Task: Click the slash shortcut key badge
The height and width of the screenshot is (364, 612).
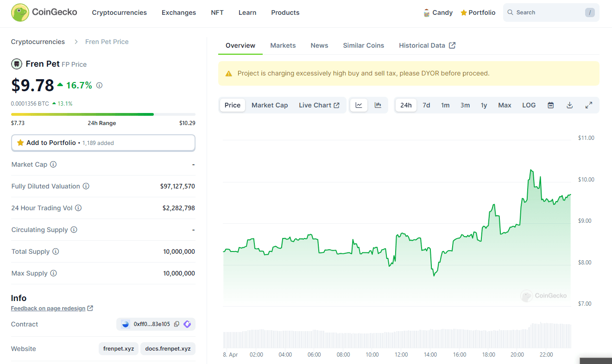Action: tap(590, 13)
